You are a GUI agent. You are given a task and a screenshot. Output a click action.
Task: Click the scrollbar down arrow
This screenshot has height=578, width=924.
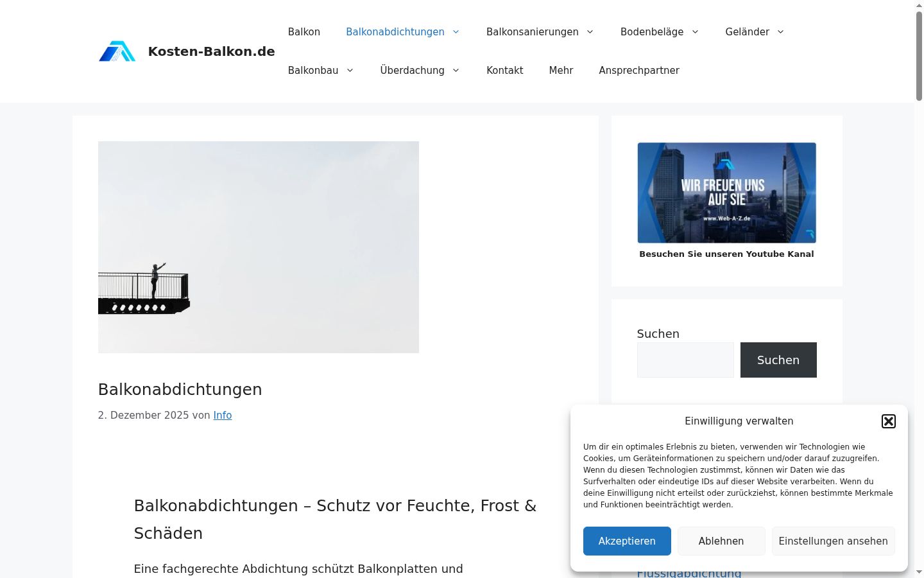pos(919,572)
